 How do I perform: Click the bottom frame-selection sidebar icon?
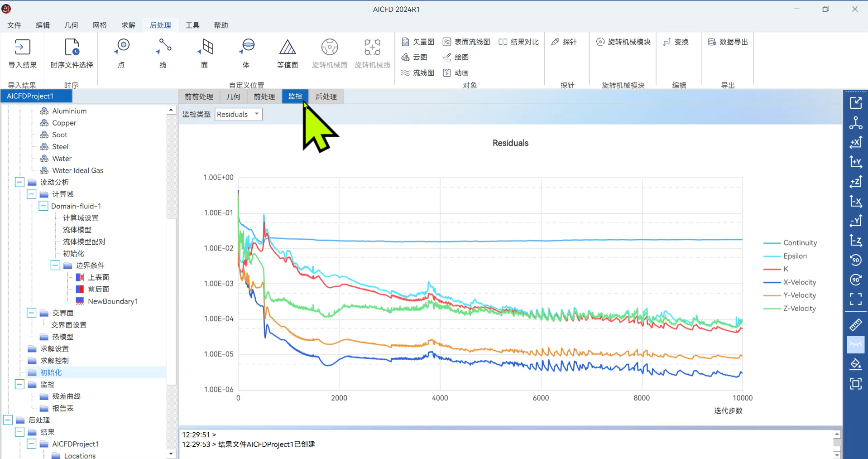855,384
